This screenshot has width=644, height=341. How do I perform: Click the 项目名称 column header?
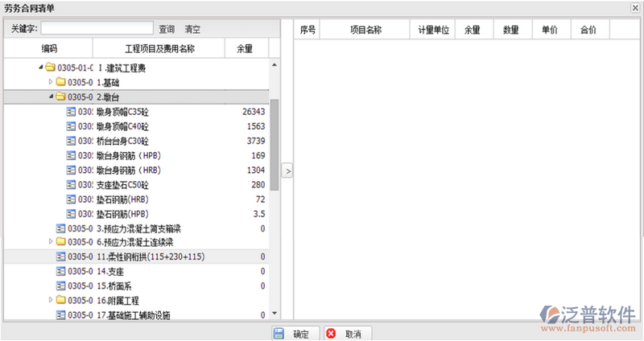365,30
